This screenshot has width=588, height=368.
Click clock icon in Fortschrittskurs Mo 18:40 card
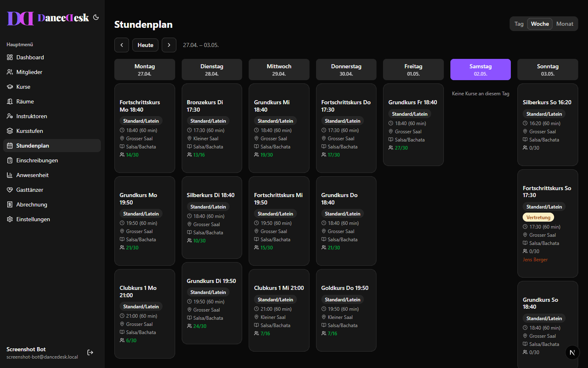click(122, 130)
